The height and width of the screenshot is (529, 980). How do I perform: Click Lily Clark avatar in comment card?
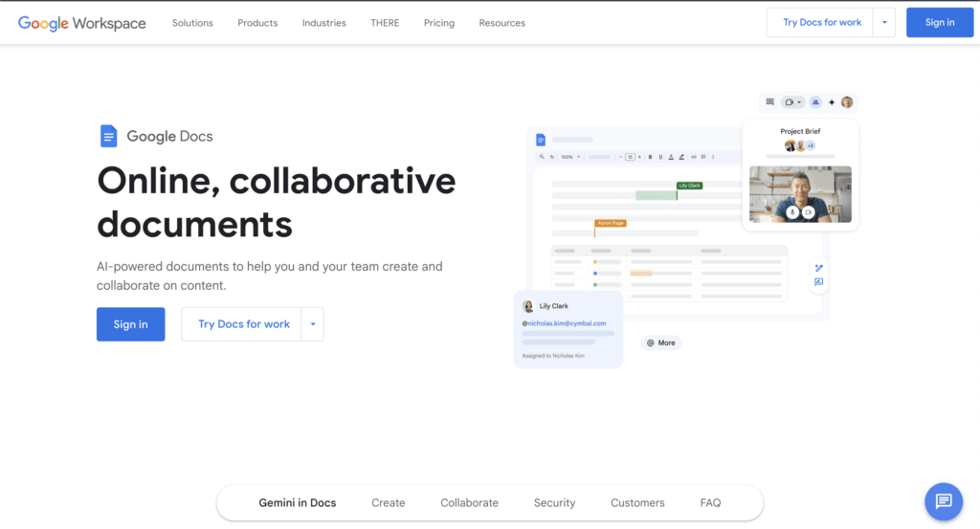528,306
